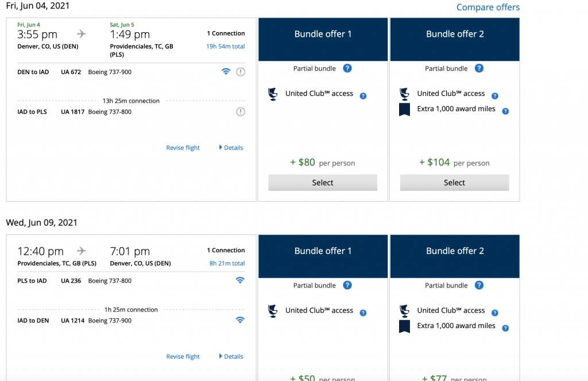588x381 pixels.
Task: Select Bundle offer 1 for the outbound flight
Action: click(x=322, y=182)
